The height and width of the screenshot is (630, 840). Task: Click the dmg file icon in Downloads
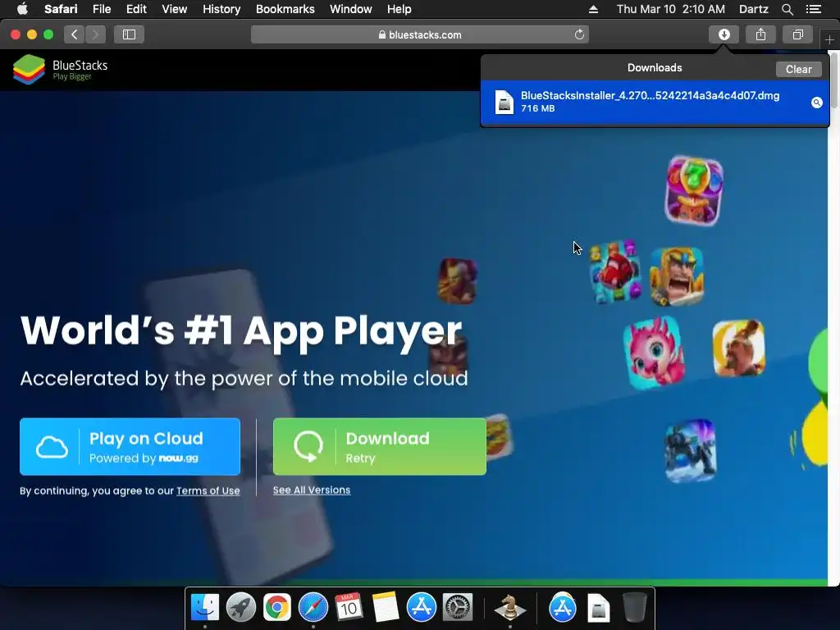point(504,103)
